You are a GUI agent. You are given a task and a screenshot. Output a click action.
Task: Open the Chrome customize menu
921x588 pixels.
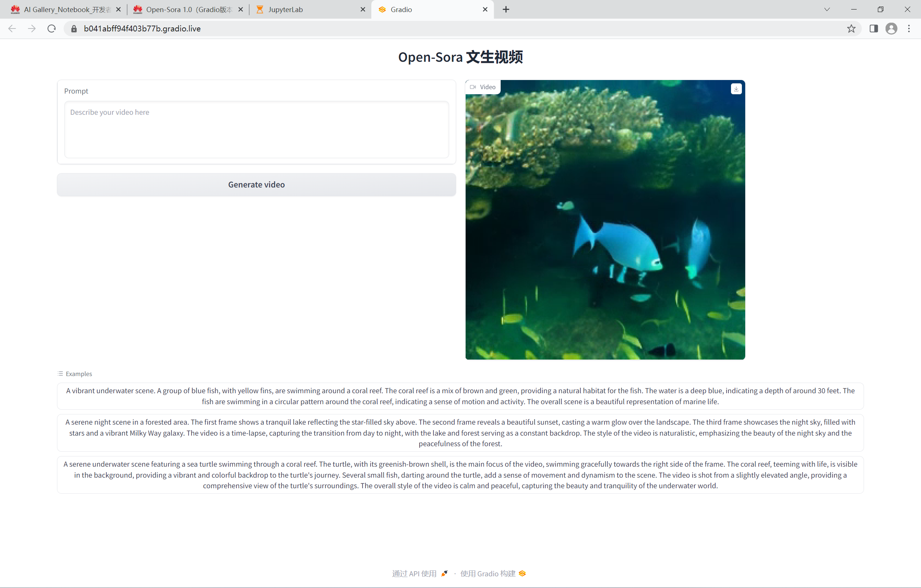click(x=910, y=28)
